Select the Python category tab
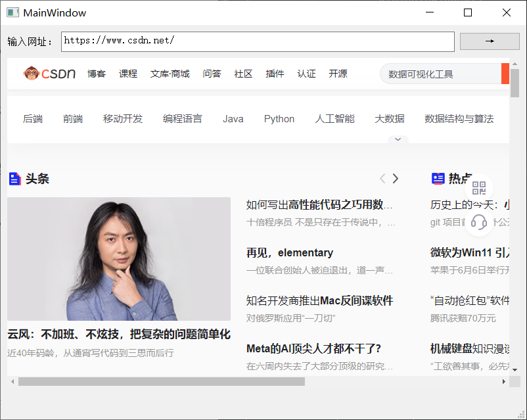Screen dimensions: 527x420 (279, 119)
